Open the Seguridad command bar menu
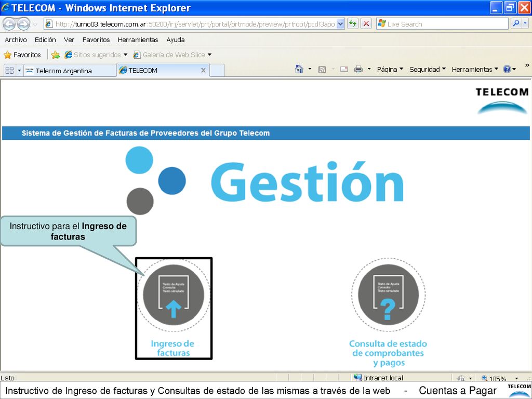This screenshot has height=399, width=532. [428, 69]
